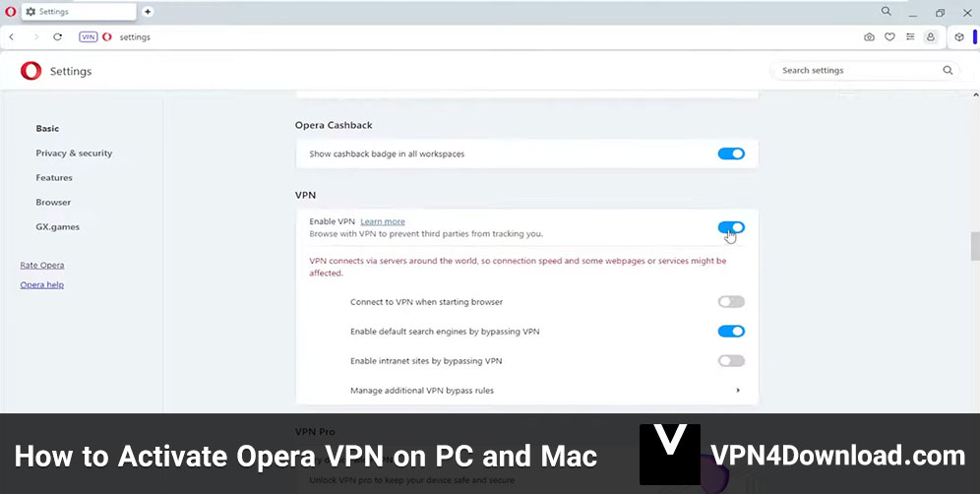The width and height of the screenshot is (980, 494).
Task: Toggle default search engines bypassing VPN
Action: click(731, 332)
